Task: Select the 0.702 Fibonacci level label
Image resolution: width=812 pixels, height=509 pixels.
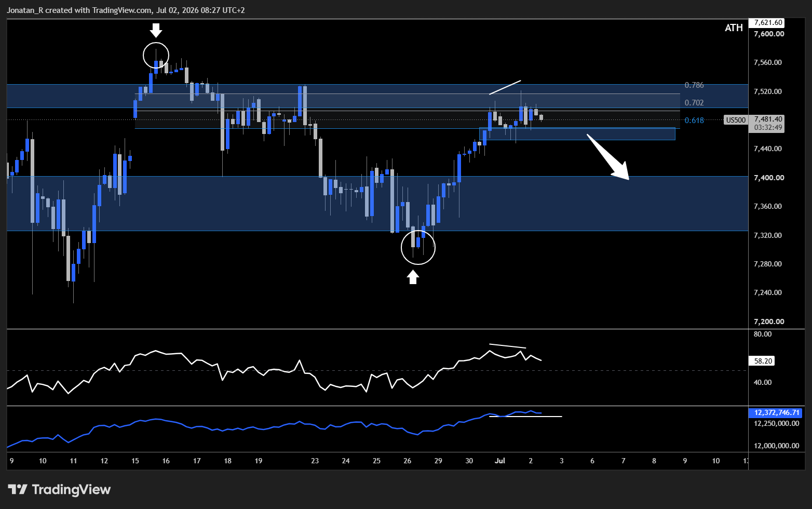Action: pyautogui.click(x=694, y=103)
